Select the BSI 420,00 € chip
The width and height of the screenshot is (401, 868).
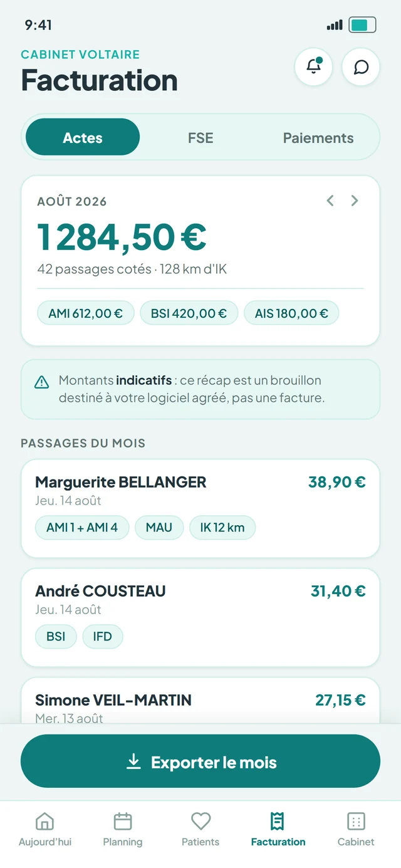pos(189,313)
